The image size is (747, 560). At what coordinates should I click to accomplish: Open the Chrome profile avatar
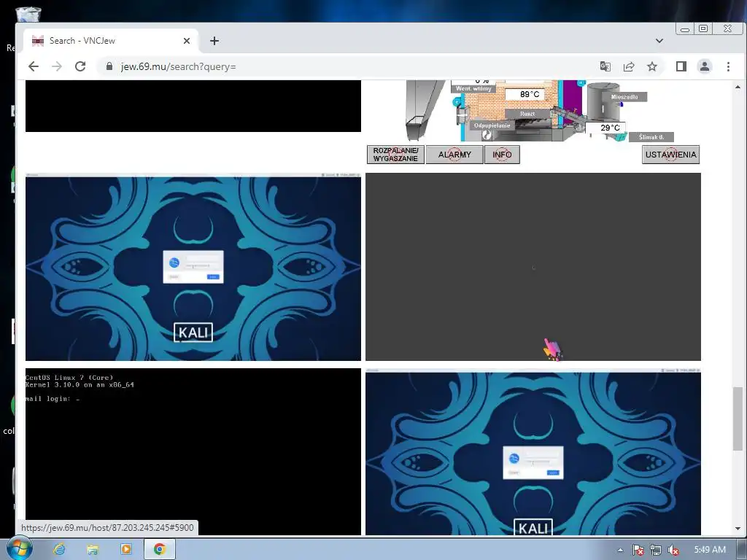pyautogui.click(x=705, y=66)
